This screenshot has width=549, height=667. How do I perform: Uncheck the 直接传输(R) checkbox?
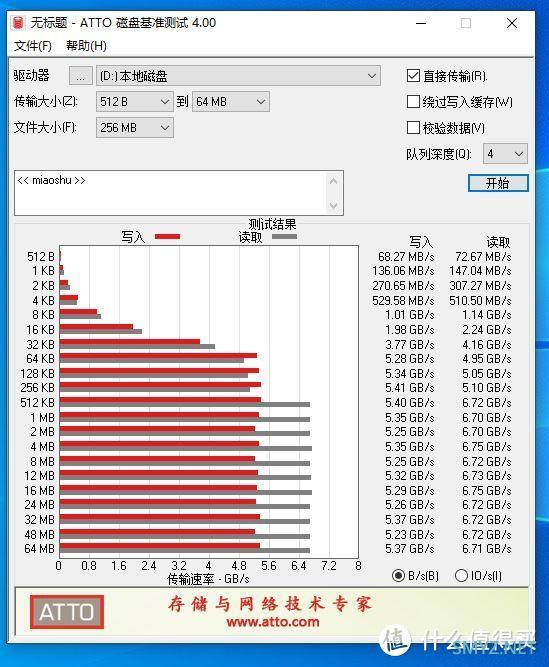413,76
